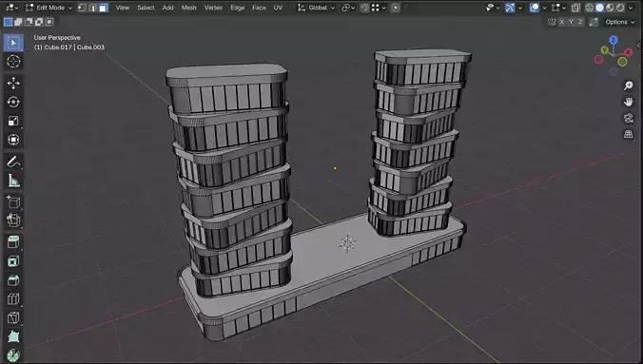The width and height of the screenshot is (643, 364).
Task: Activate the Move tool
Action: [x=13, y=84]
